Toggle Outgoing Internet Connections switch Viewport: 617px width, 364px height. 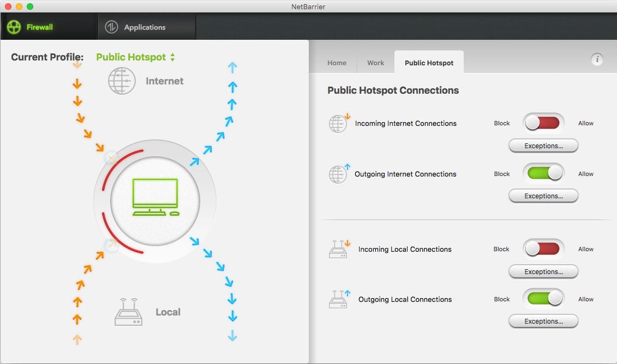543,173
